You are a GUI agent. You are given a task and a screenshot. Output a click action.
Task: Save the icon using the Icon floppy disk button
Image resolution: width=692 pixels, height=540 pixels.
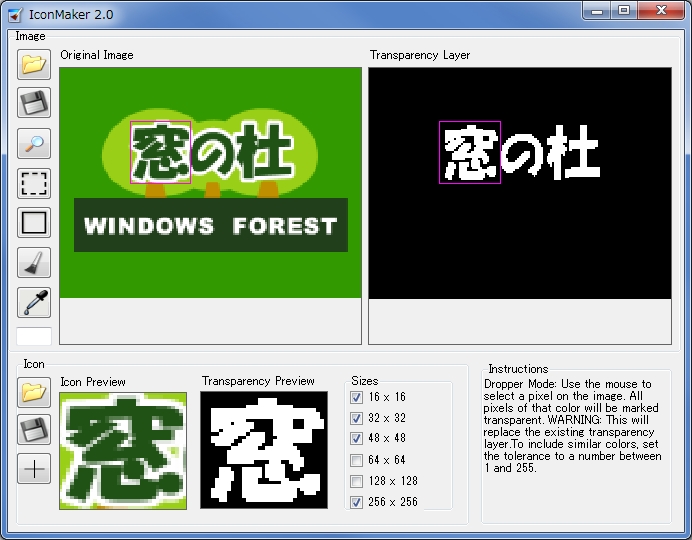click(34, 430)
